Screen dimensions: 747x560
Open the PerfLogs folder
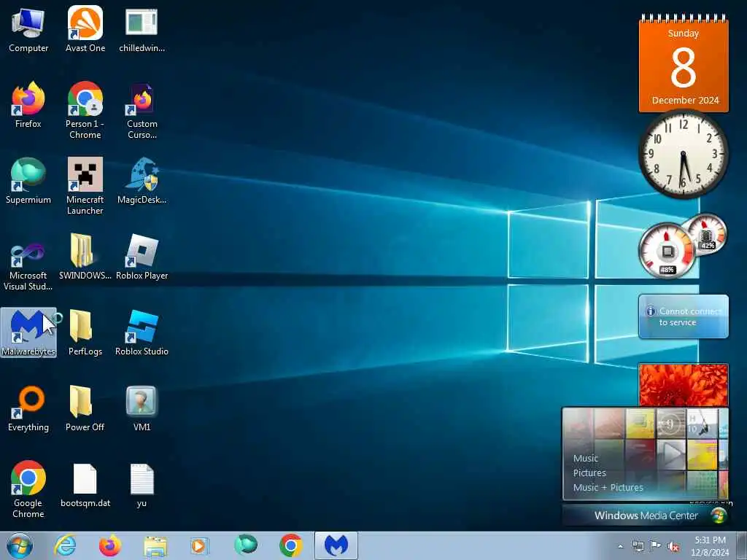pyautogui.click(x=85, y=332)
